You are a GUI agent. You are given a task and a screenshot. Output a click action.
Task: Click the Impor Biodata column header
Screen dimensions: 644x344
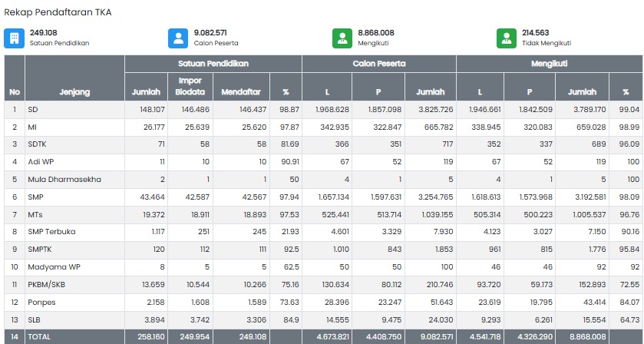[190, 86]
